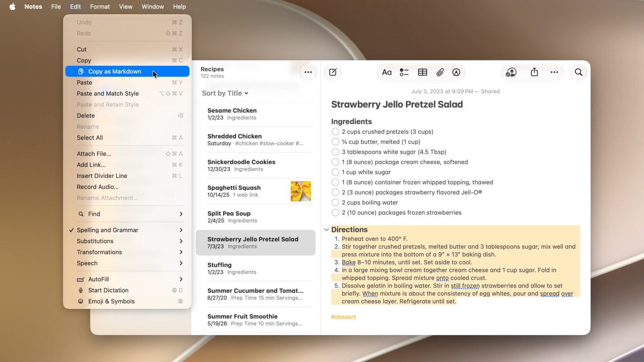Expand the Find submenu
The height and width of the screenshot is (362, 644).
pyautogui.click(x=181, y=214)
